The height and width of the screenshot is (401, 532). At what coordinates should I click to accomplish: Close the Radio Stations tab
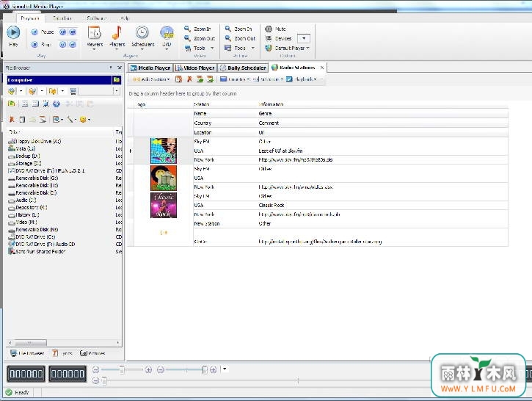(322, 68)
